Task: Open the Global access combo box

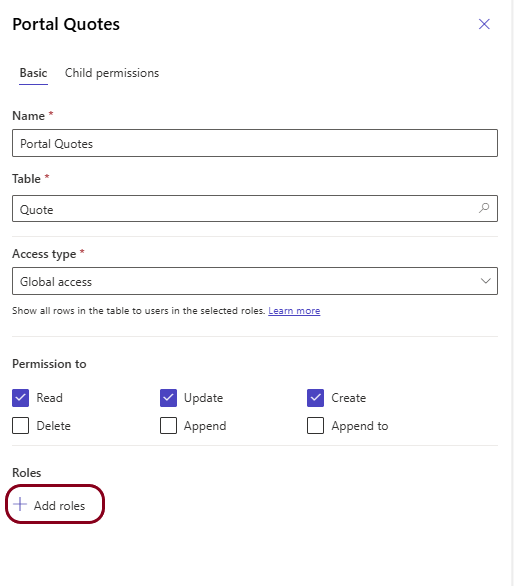Action: point(255,281)
